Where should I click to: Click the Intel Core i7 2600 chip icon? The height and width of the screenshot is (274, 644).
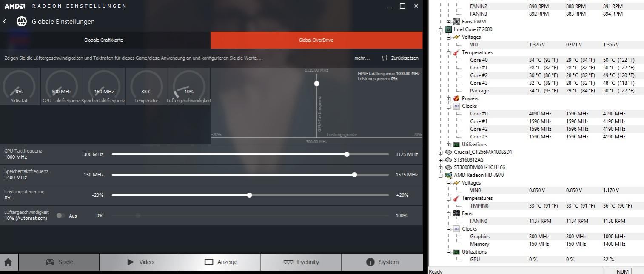[448, 29]
